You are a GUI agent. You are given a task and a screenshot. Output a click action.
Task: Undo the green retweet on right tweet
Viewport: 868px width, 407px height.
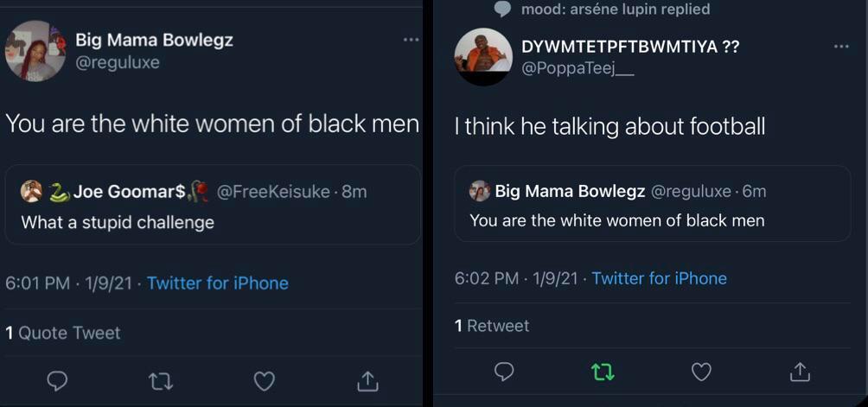pos(603,372)
